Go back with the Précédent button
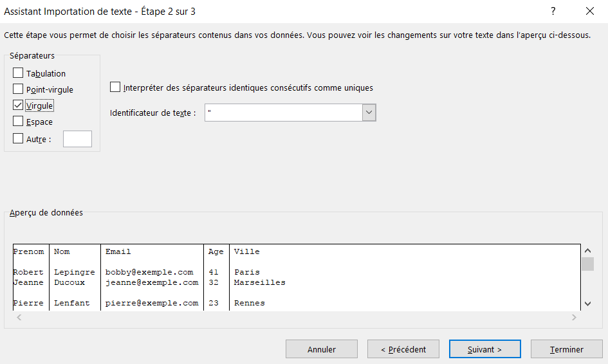608x364 pixels. (x=403, y=349)
